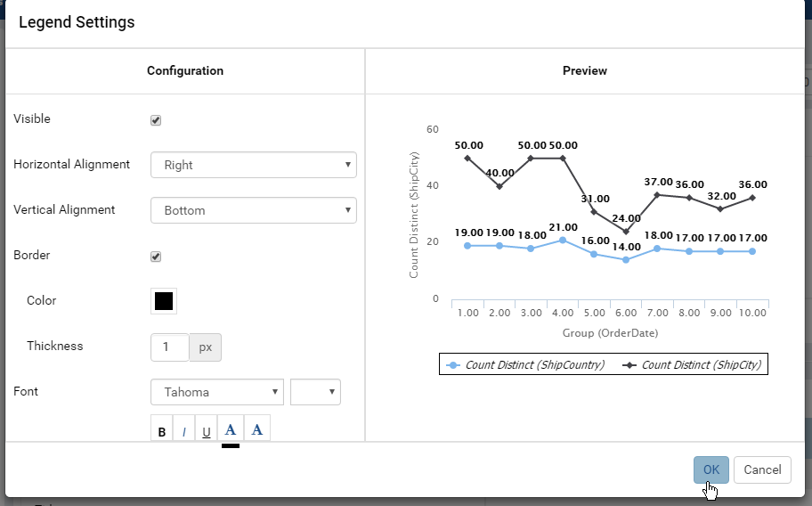Click the Configuration header
This screenshot has width=812, height=506.
pos(185,71)
